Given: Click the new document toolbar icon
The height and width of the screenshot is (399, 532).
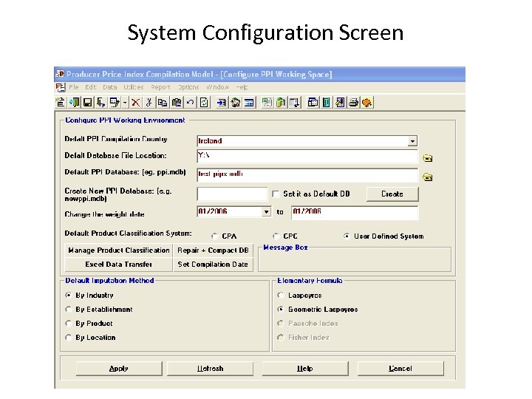Looking at the screenshot, I should (61, 102).
